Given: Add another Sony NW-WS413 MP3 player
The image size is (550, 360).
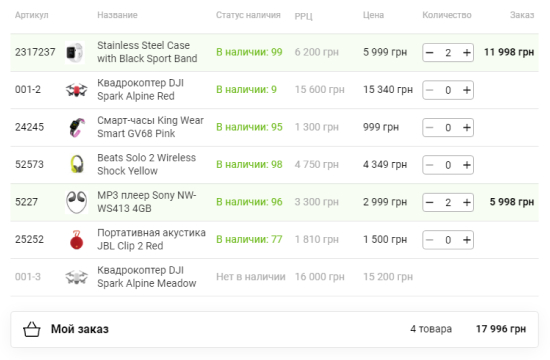Looking at the screenshot, I should click(x=466, y=202).
